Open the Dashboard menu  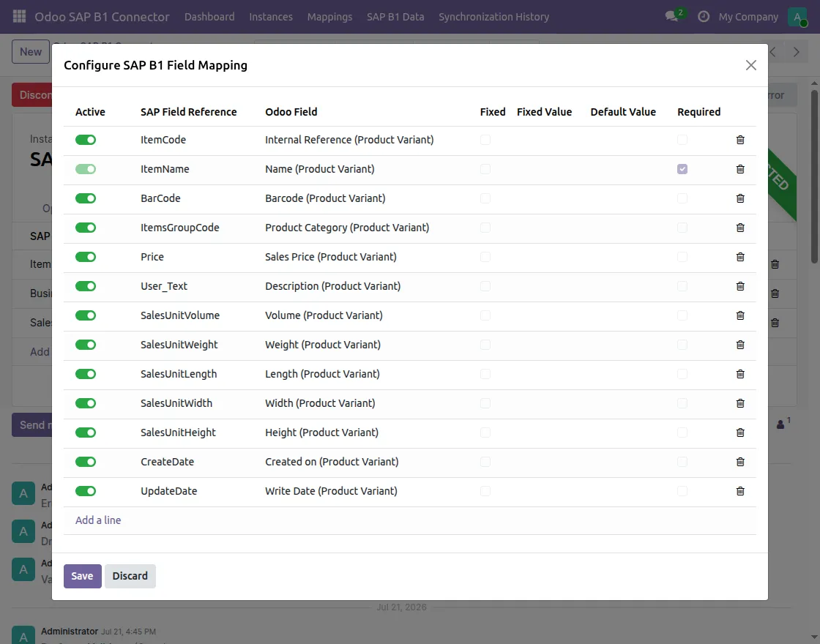(209, 17)
